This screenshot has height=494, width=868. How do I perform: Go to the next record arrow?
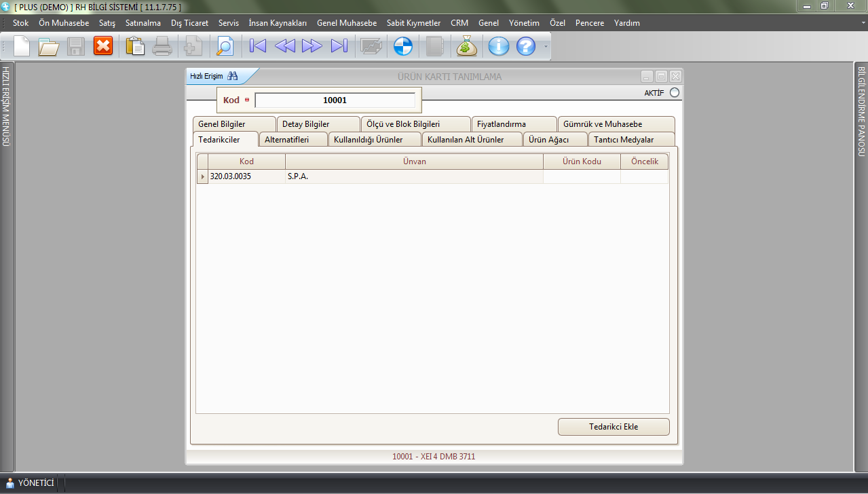tap(312, 46)
